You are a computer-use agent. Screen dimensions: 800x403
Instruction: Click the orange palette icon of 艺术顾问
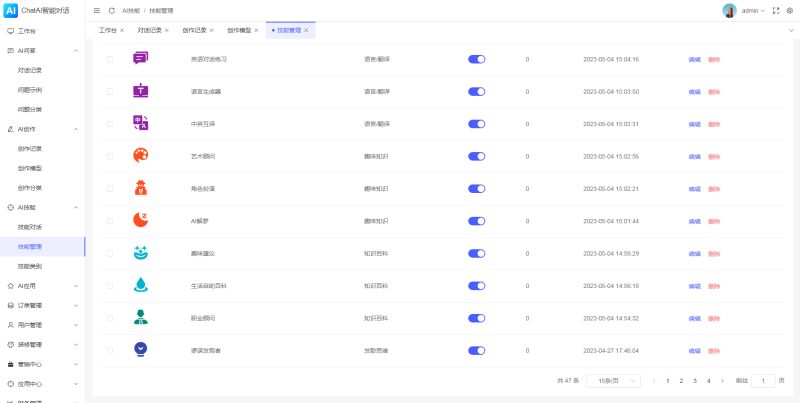coord(140,156)
